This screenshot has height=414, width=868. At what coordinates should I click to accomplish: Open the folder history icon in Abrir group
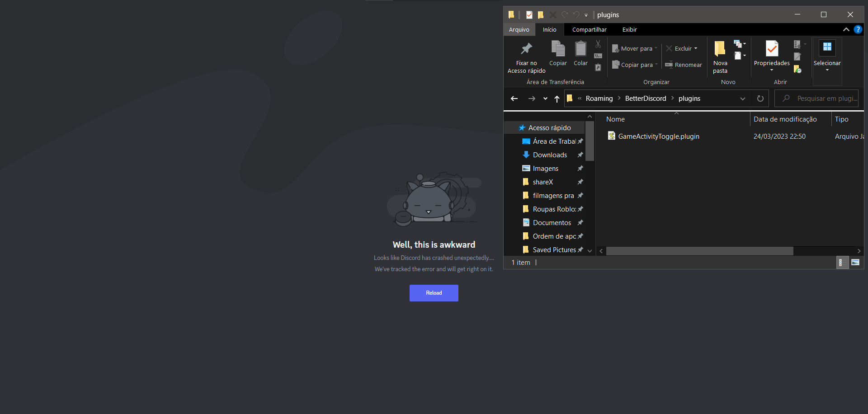click(797, 69)
